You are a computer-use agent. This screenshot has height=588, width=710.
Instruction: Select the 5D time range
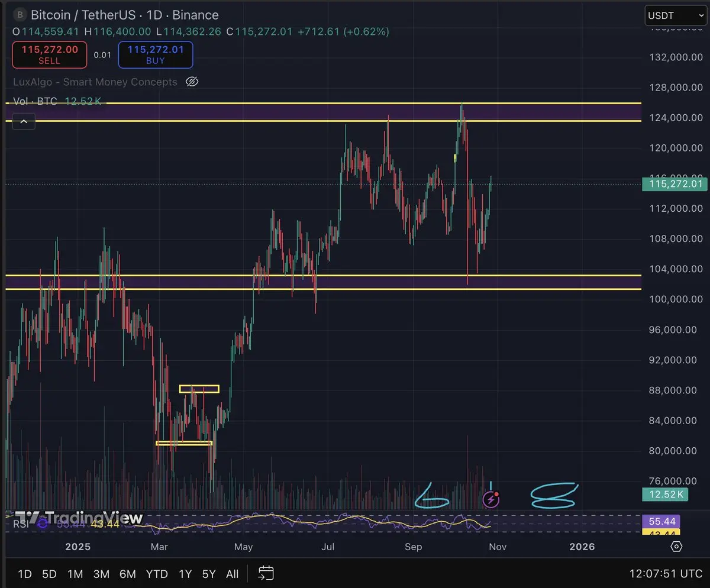coord(49,574)
